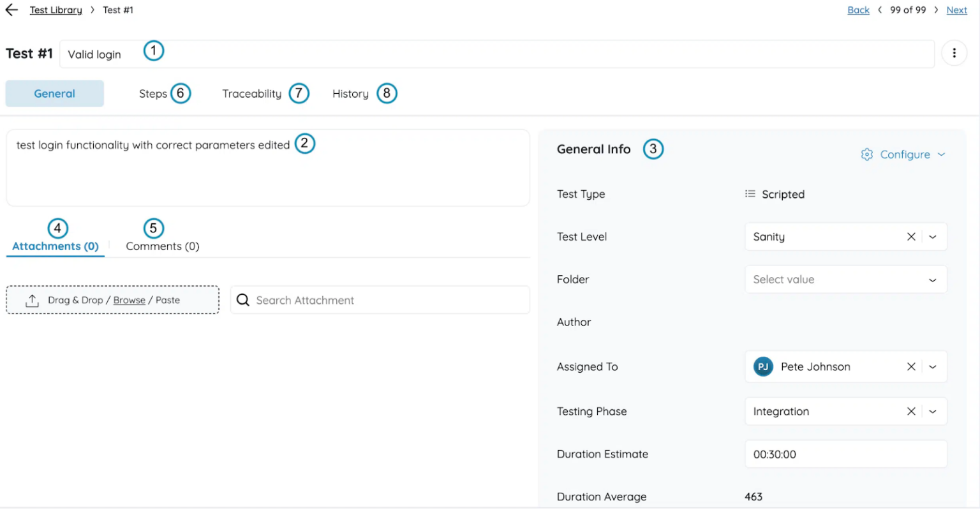Viewport: 980px width, 510px height.
Task: Switch to the Comments (0) tab
Action: tap(163, 246)
